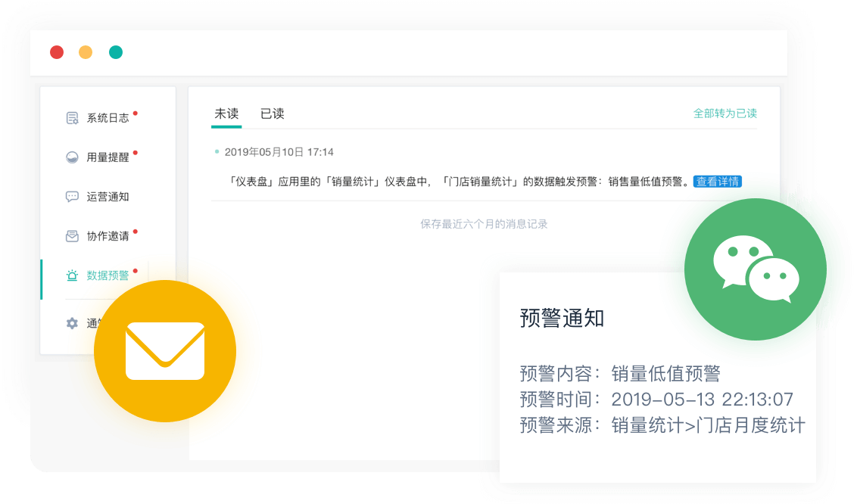Switch to the 已读 tab
This screenshot has height=504, width=857.
point(273,114)
